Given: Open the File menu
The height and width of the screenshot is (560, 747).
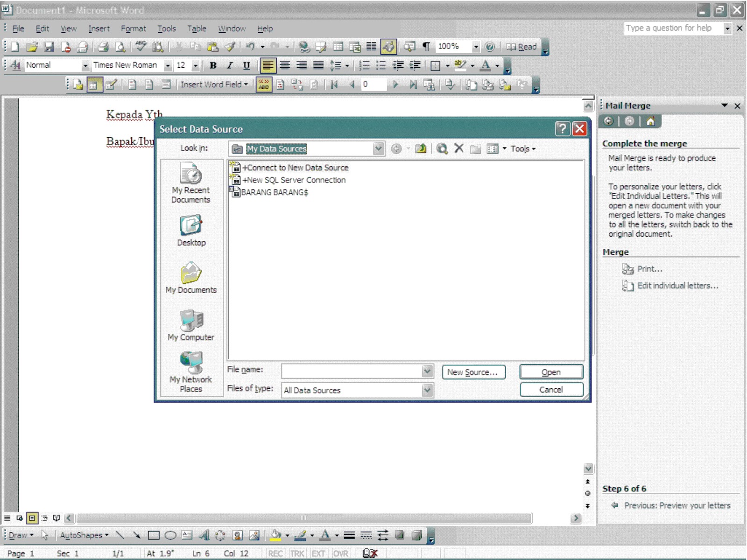Looking at the screenshot, I should [x=18, y=28].
